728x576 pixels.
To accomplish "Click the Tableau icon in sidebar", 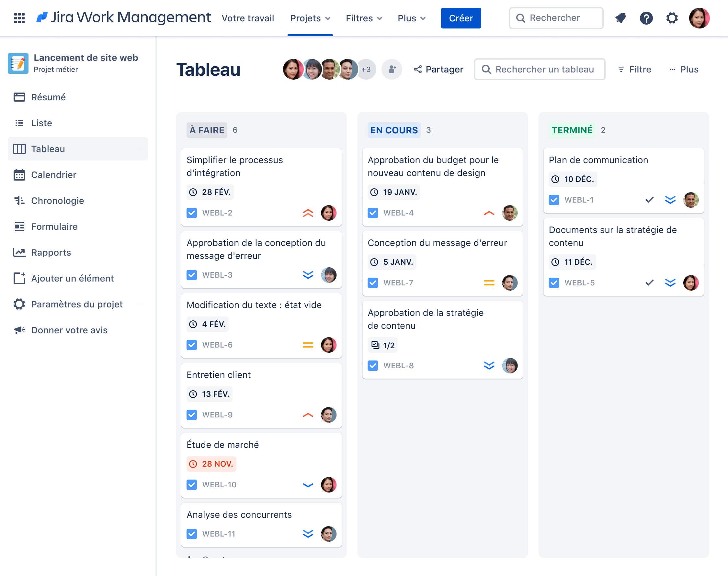I will 20,149.
